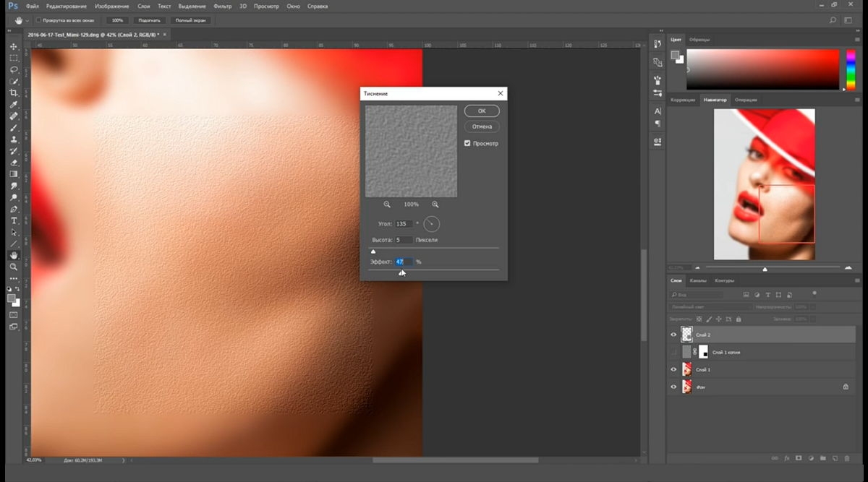
Task: Click the 100% button in options bar
Action: (117, 20)
